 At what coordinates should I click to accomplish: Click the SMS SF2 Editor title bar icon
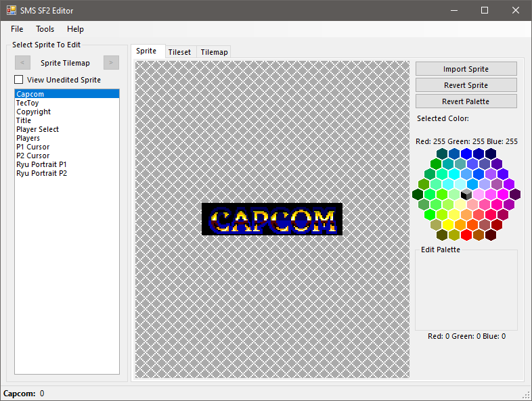coord(12,10)
